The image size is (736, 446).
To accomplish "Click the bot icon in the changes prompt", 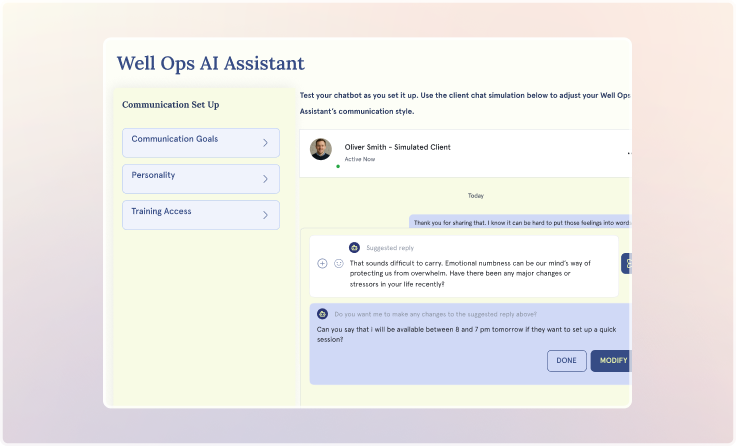I will [x=323, y=313].
